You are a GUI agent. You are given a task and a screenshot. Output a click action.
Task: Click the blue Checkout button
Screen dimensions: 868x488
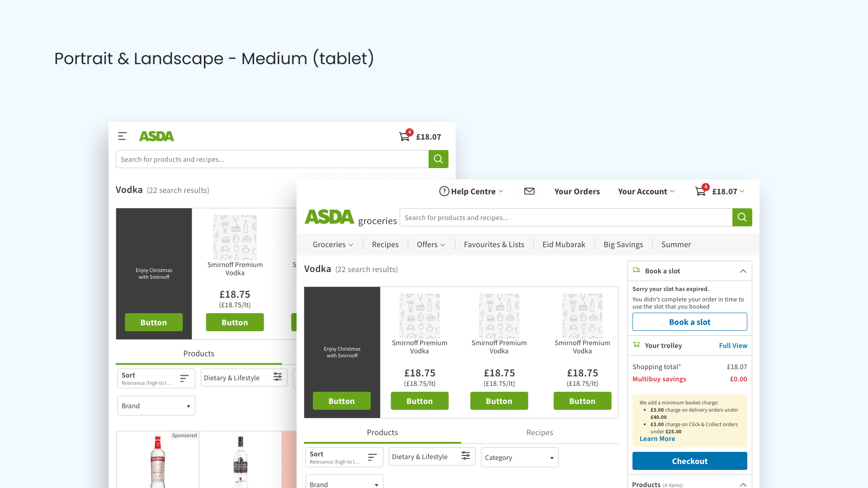[690, 461]
